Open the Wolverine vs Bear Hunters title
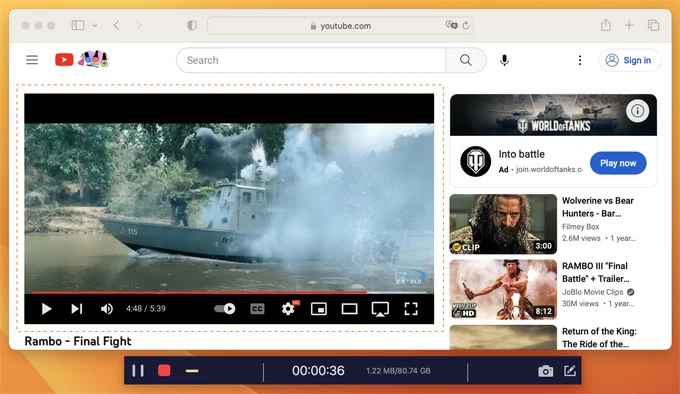The width and height of the screenshot is (680, 394). pyautogui.click(x=598, y=207)
